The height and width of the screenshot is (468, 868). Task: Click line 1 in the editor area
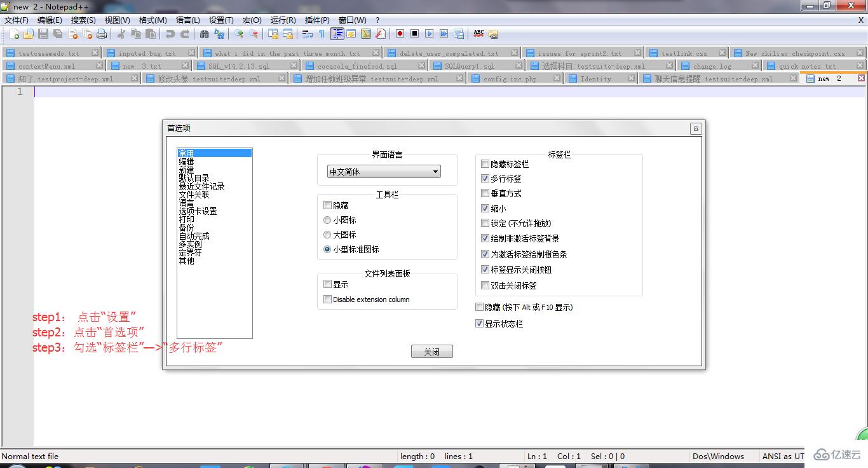pos(449,92)
